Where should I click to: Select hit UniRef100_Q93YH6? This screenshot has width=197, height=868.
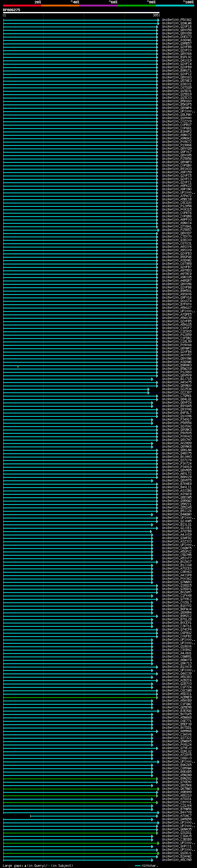pyautogui.click(x=177, y=409)
